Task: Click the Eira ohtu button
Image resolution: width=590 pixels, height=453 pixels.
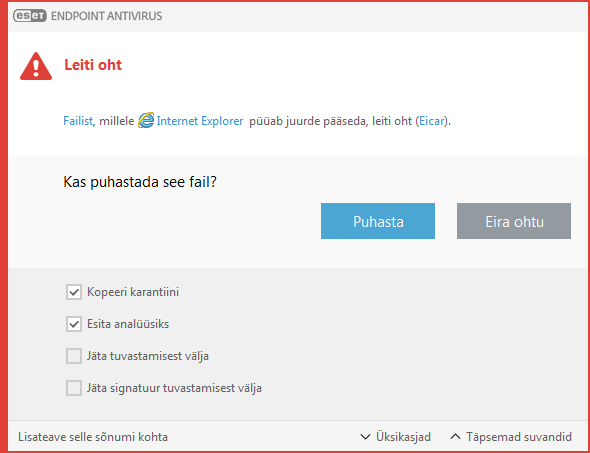Action: [514, 221]
